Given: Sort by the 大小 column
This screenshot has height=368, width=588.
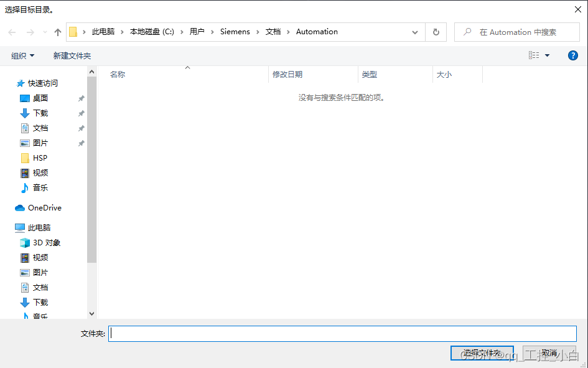Looking at the screenshot, I should click(444, 75).
